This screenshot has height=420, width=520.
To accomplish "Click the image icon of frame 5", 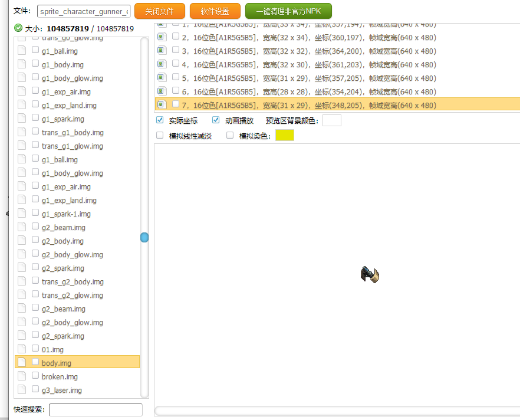I will point(162,78).
